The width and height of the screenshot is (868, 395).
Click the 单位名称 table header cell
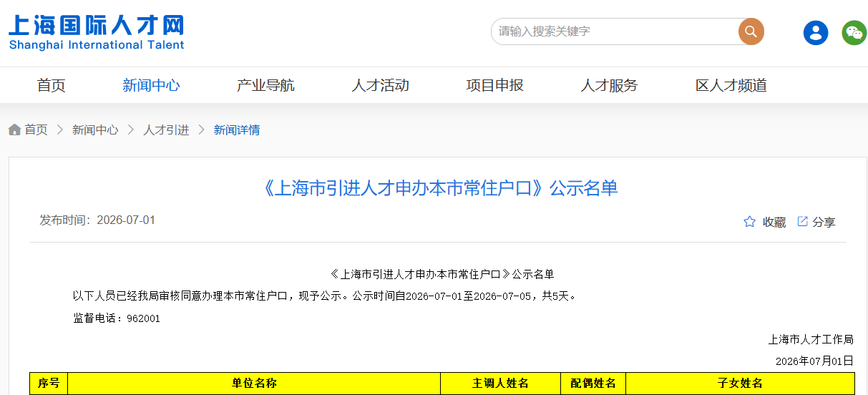pos(254,384)
